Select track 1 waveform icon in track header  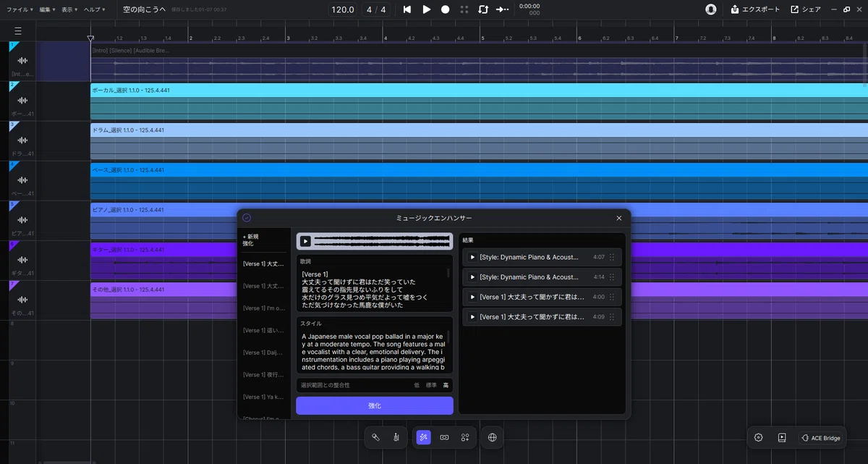[22, 61]
